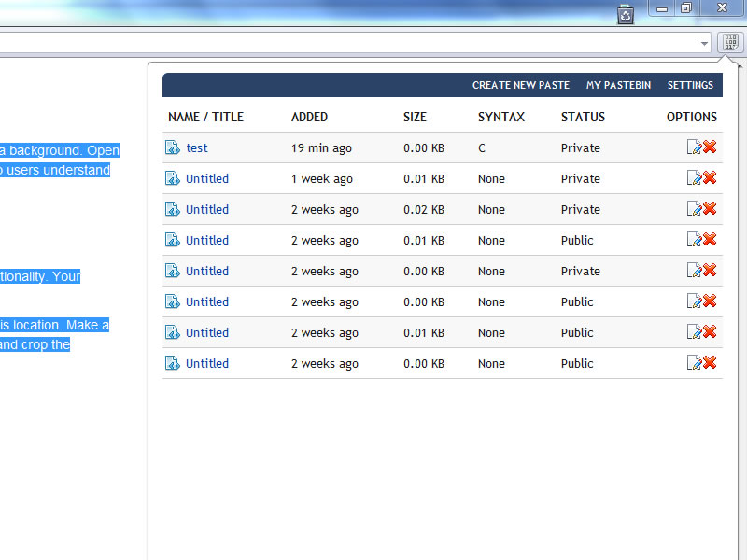
Task: Open the Create New Paste menu item
Action: coord(520,85)
